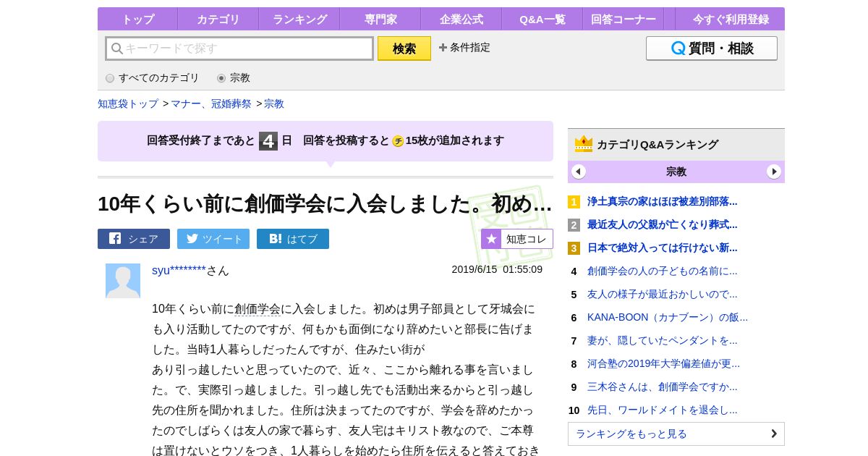Open the 今すぐ利用登録 tab
Screen dimensions: 868x456
coord(730,19)
